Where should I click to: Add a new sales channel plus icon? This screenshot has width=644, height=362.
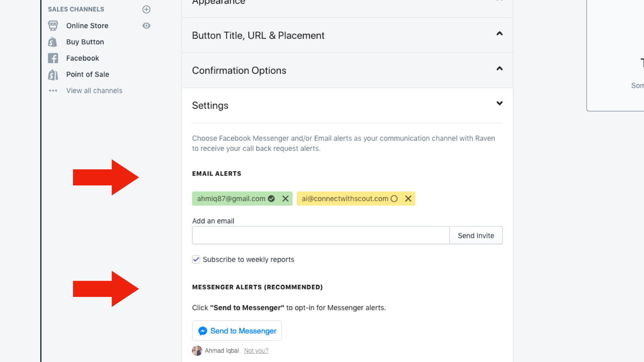(x=147, y=9)
